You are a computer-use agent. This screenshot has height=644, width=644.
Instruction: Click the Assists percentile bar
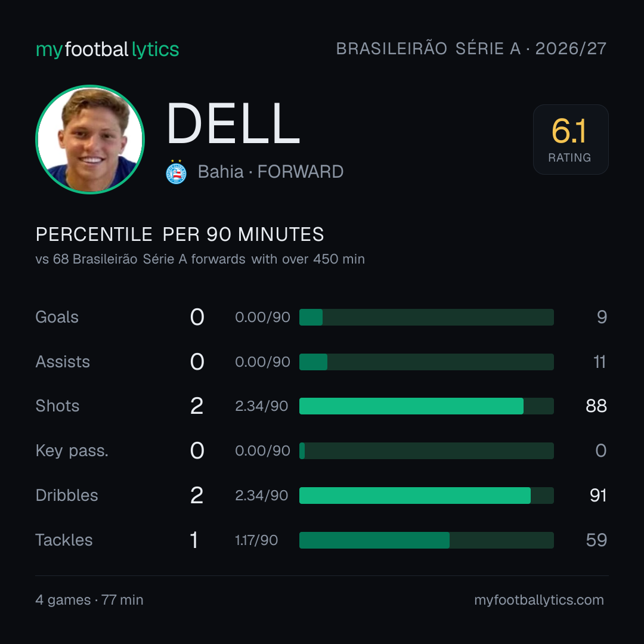(x=426, y=362)
